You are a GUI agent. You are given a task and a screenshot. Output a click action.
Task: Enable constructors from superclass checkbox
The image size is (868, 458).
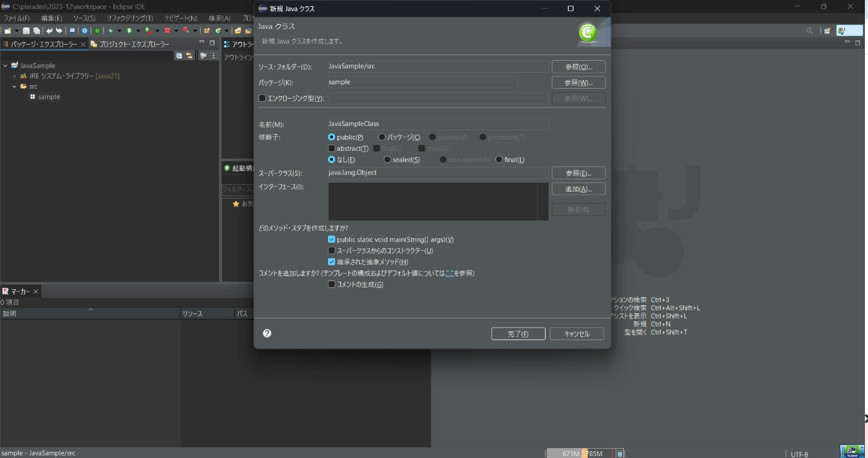coord(332,251)
